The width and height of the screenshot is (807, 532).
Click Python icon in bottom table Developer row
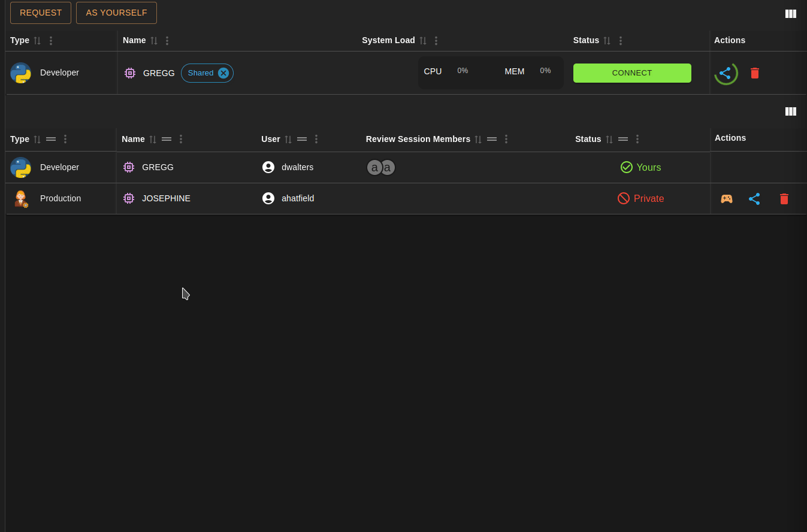[x=21, y=168]
